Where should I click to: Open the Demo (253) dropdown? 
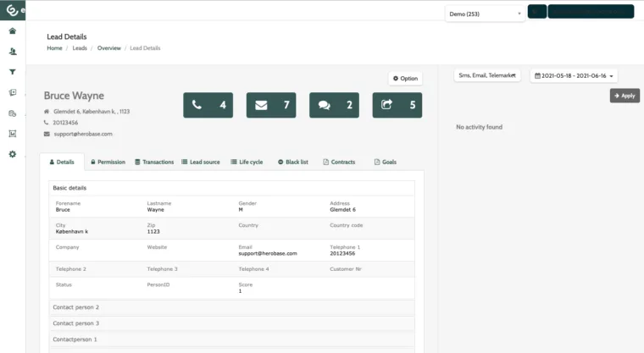[485, 14]
